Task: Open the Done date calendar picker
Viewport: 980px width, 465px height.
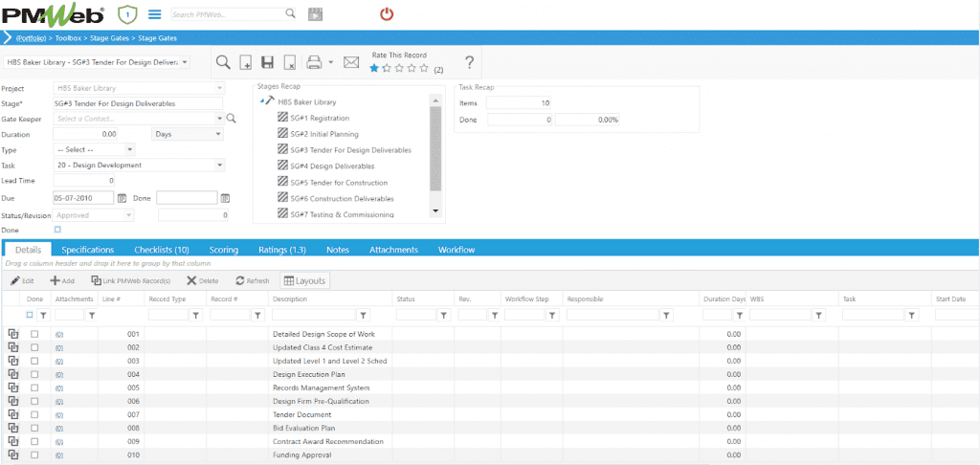Action: tap(225, 198)
